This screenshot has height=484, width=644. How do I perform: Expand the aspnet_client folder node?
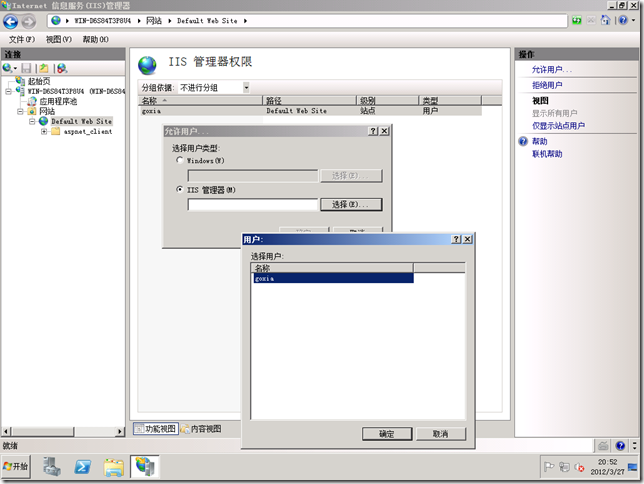click(x=44, y=131)
